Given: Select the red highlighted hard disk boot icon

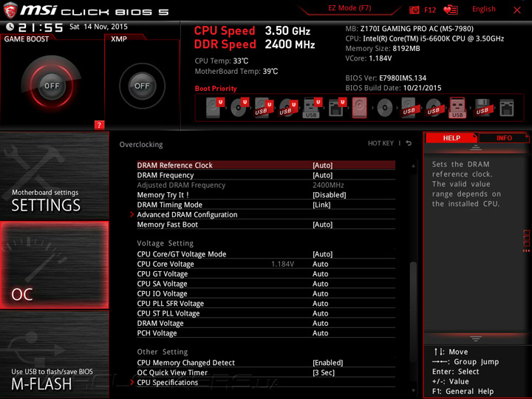Looking at the screenshot, I should tap(359, 108).
